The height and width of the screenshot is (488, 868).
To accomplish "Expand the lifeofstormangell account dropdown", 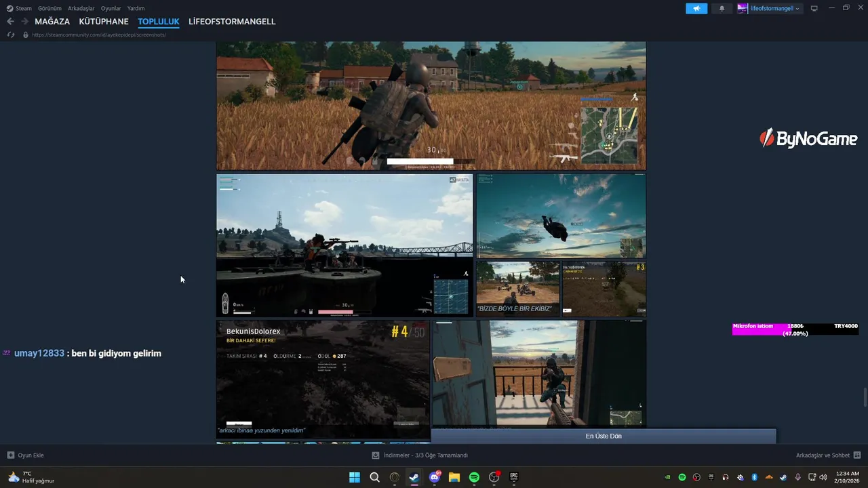I will (770, 8).
